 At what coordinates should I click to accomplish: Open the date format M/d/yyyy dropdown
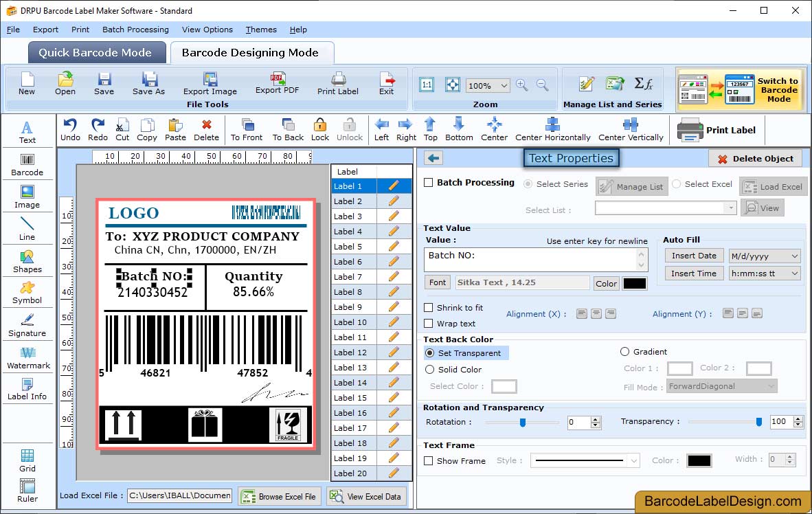[794, 256]
